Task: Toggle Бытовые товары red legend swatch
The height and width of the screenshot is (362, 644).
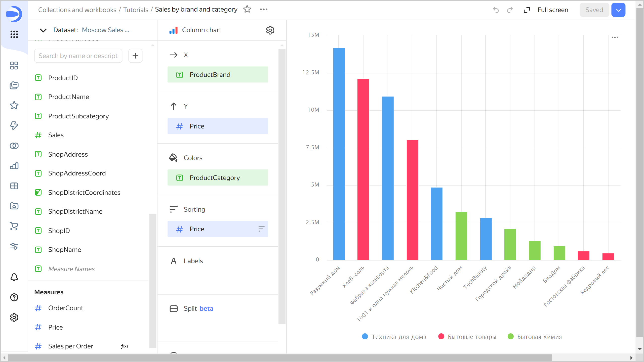Action: [441, 336]
